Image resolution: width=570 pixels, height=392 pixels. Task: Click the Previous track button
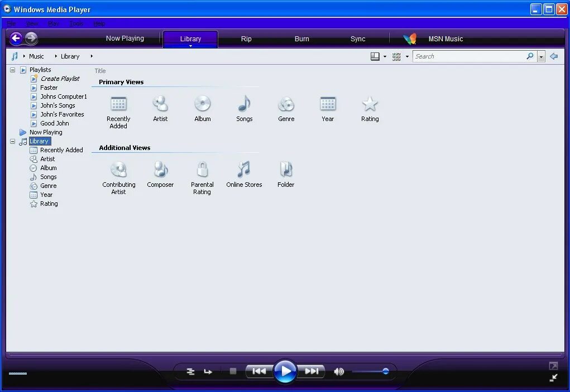(259, 371)
